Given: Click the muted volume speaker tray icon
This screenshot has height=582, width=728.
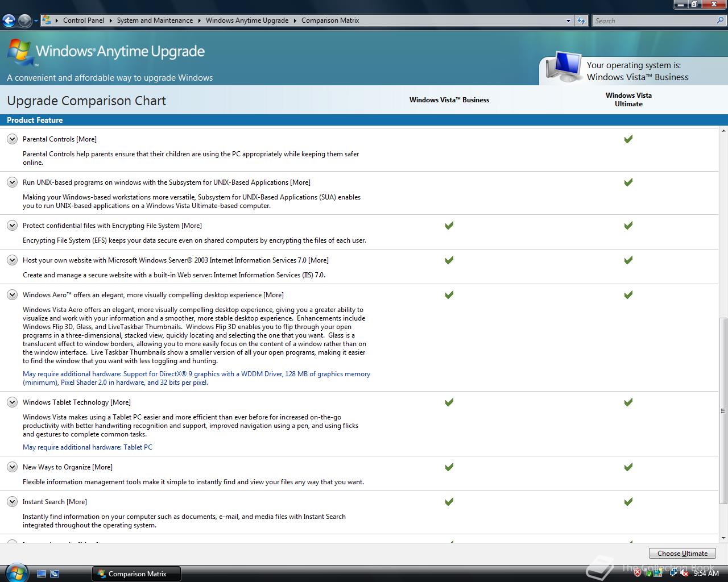Looking at the screenshot, I should (x=684, y=573).
